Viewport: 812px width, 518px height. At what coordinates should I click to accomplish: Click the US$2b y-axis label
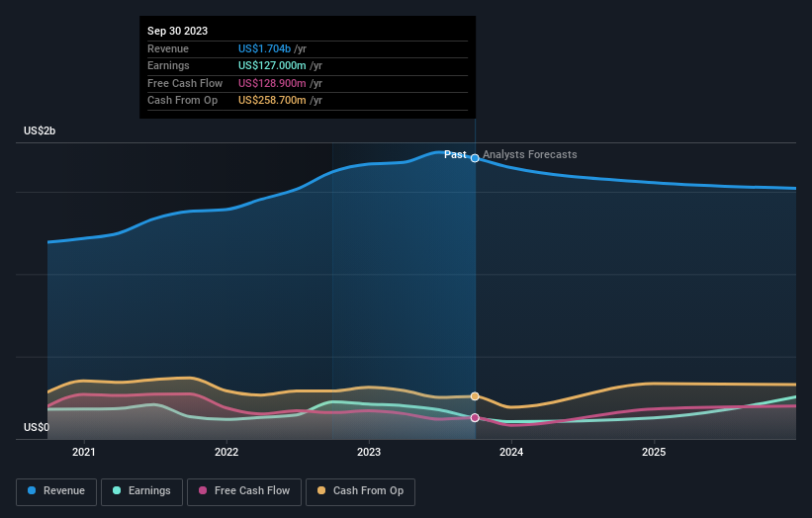coord(40,130)
